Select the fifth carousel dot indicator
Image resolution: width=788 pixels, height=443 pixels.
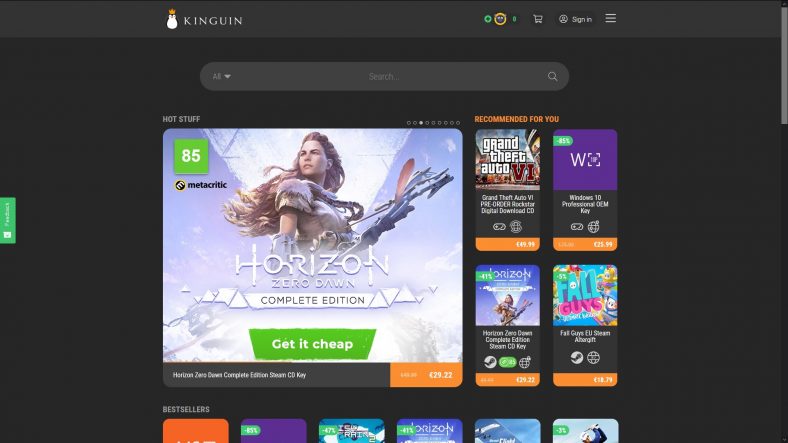click(433, 123)
